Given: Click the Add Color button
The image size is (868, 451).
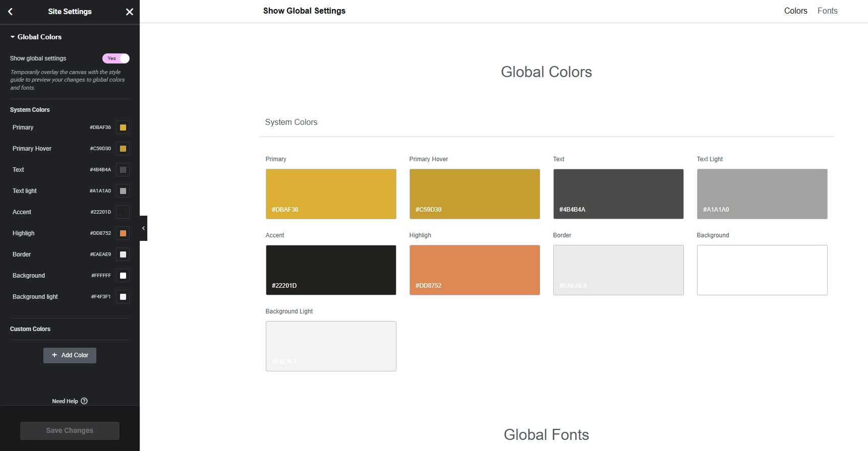Looking at the screenshot, I should (x=70, y=355).
